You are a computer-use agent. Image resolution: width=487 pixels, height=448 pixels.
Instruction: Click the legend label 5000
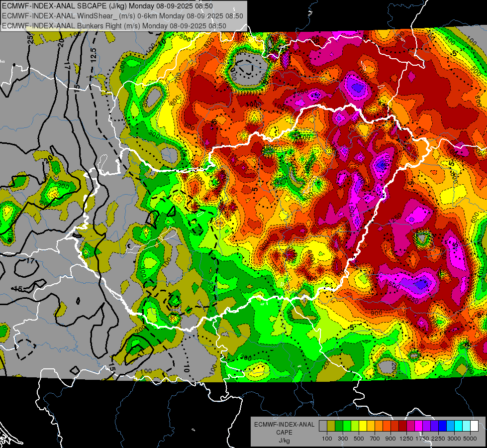470,439
